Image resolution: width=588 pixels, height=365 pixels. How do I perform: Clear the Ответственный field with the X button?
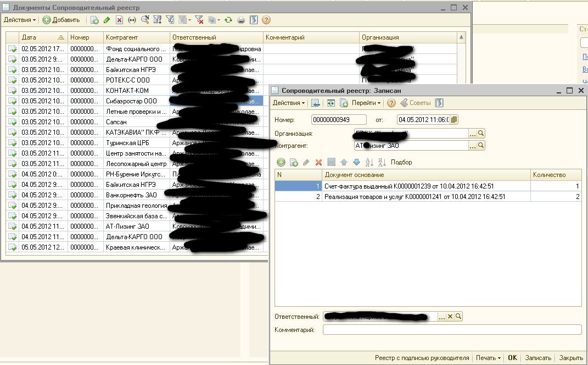pyautogui.click(x=450, y=317)
